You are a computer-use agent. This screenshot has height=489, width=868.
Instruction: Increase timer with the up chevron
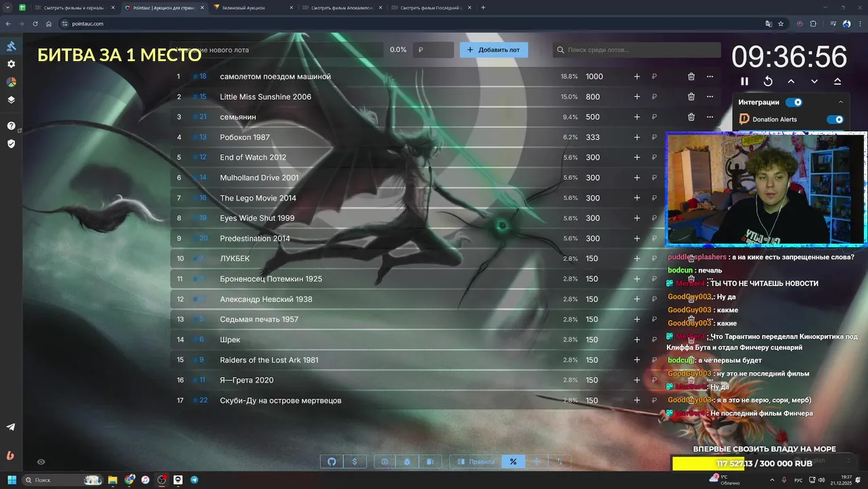(x=791, y=81)
